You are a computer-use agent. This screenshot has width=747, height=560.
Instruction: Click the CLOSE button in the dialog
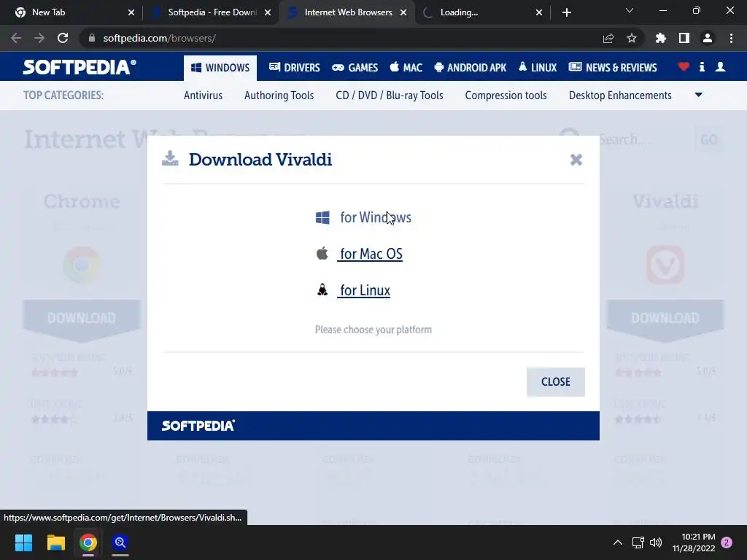point(555,381)
